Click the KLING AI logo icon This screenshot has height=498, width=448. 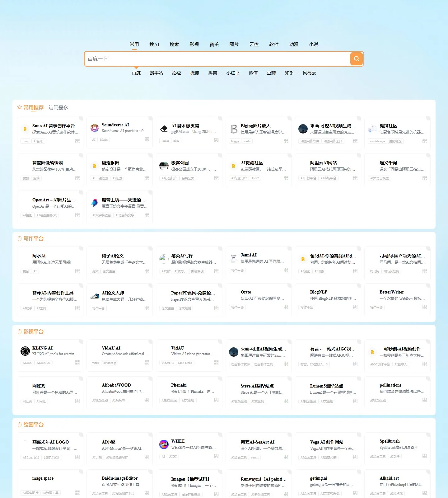click(x=25, y=351)
